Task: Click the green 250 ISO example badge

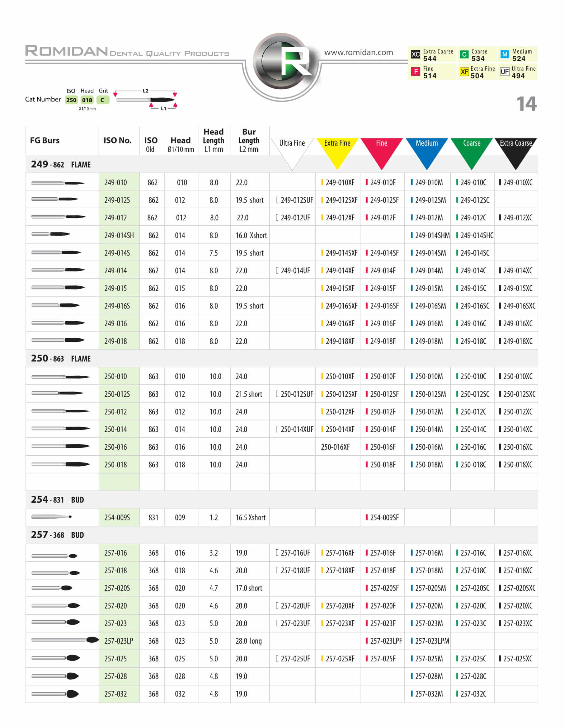Action: point(71,100)
